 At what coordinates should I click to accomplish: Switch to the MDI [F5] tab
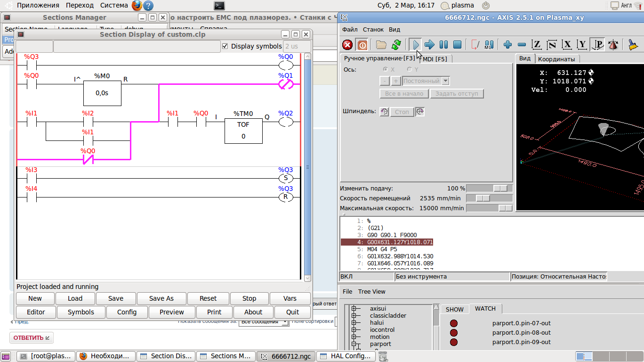pos(435,59)
